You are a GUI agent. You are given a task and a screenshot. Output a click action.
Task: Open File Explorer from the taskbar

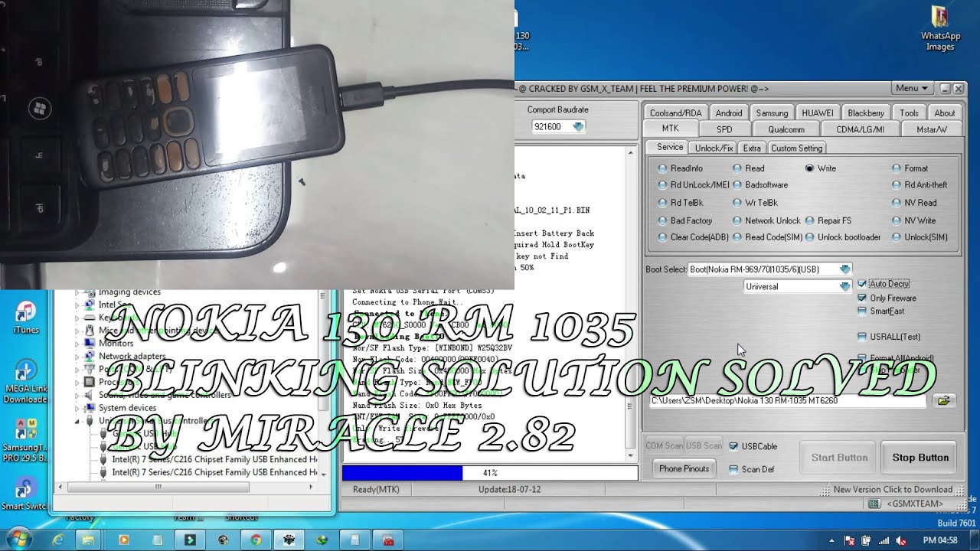tap(89, 540)
